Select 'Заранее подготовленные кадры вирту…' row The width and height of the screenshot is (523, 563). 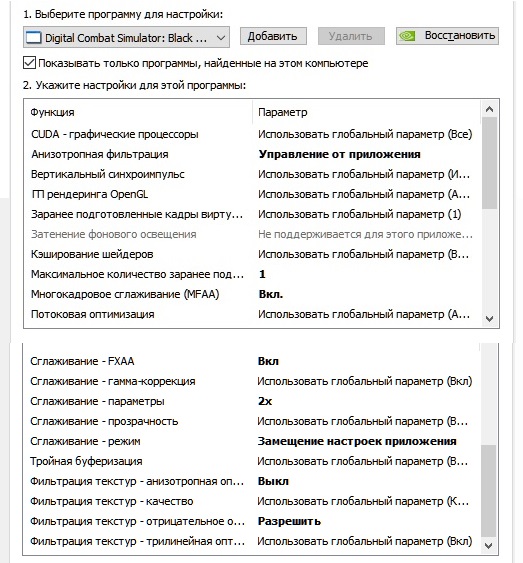coord(252,214)
